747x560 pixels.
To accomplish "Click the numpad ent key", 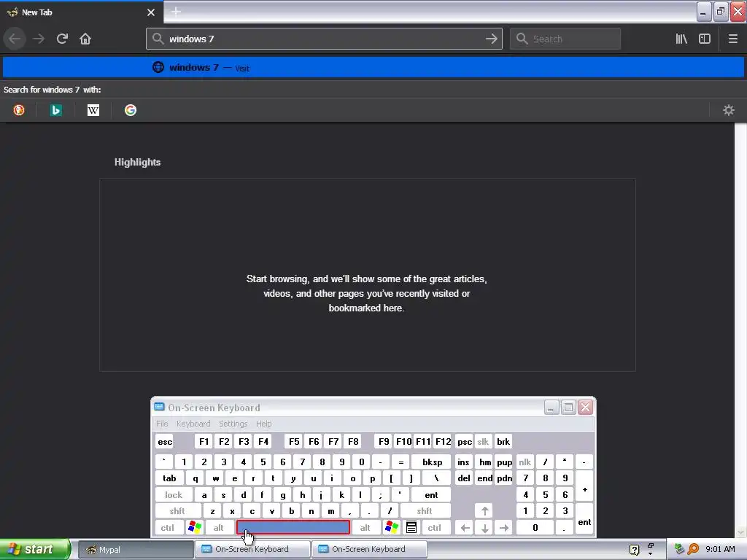I will click(x=584, y=519).
